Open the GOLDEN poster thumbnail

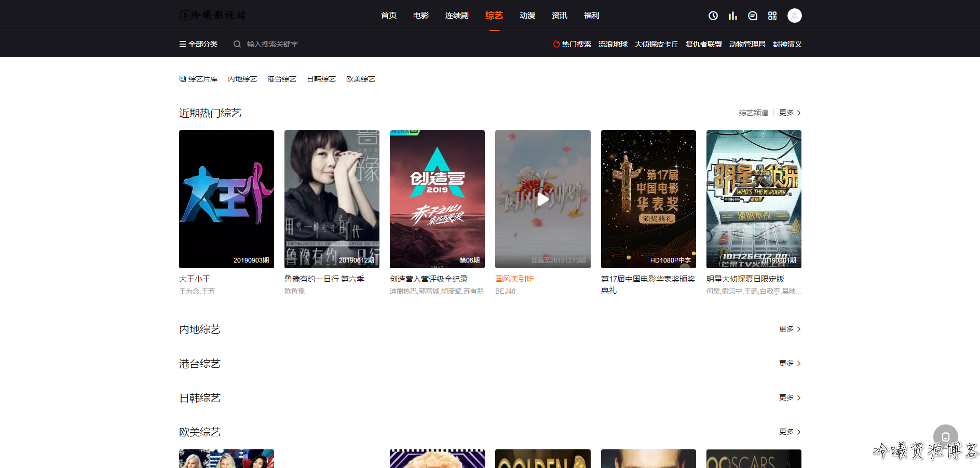pos(543,459)
